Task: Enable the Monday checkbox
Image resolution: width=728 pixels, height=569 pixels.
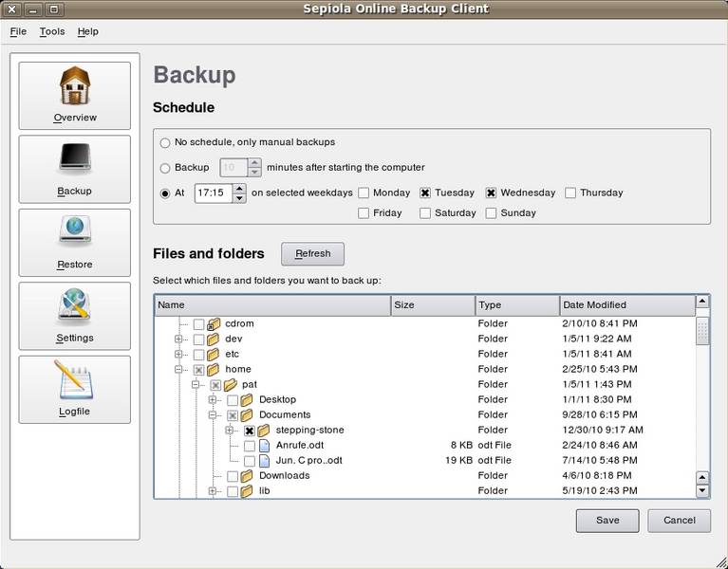Action: coord(364,193)
